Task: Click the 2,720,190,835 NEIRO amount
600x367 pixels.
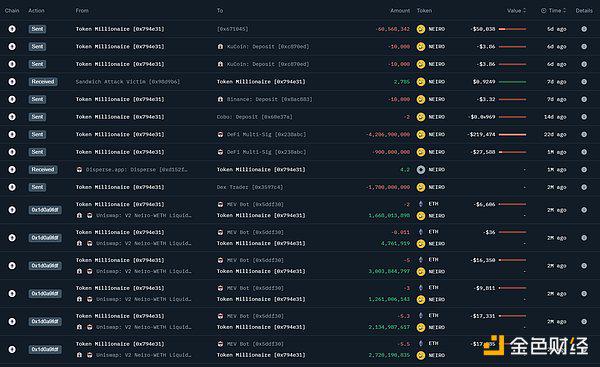Action: [389, 355]
